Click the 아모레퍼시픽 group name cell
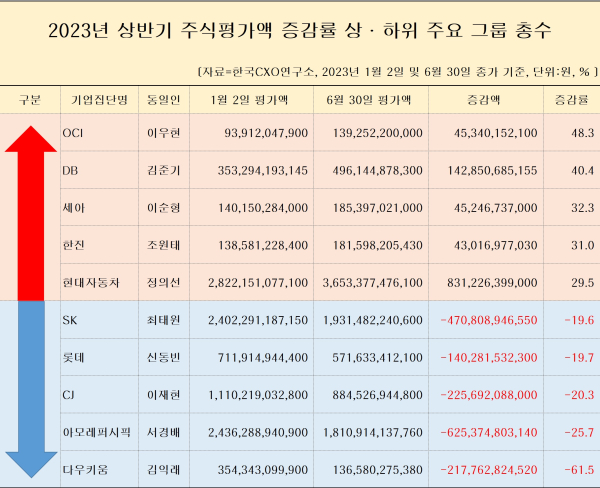This screenshot has height=488, width=600. (x=97, y=432)
